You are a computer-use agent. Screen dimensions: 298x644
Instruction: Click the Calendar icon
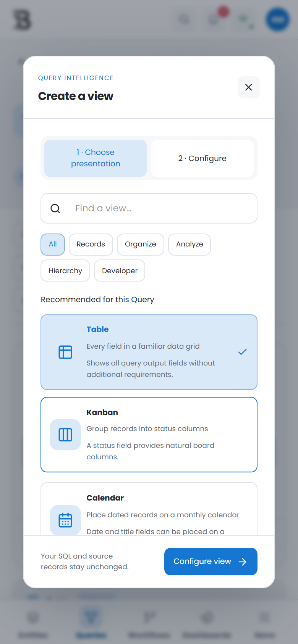pyautogui.click(x=65, y=520)
